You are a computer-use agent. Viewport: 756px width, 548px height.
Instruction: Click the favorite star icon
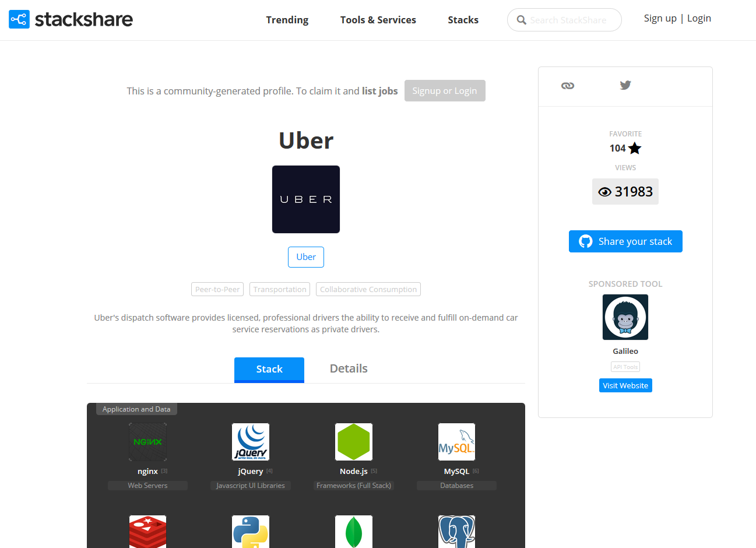click(635, 148)
